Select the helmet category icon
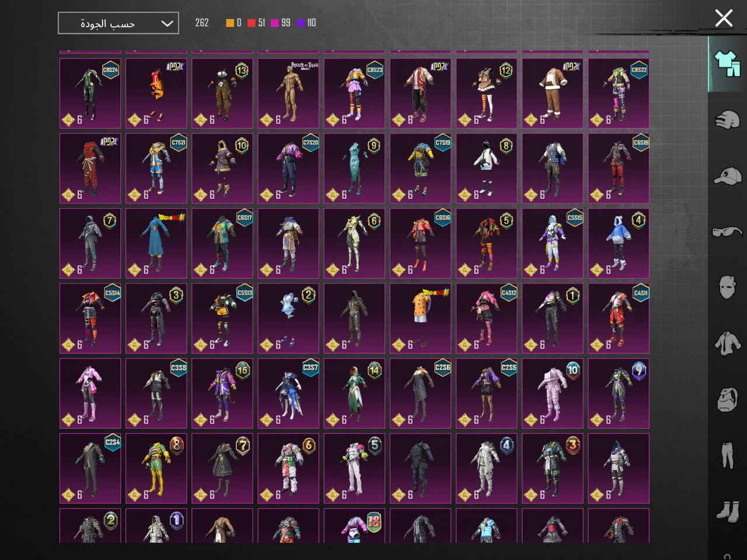This screenshot has width=747, height=560. tap(727, 120)
